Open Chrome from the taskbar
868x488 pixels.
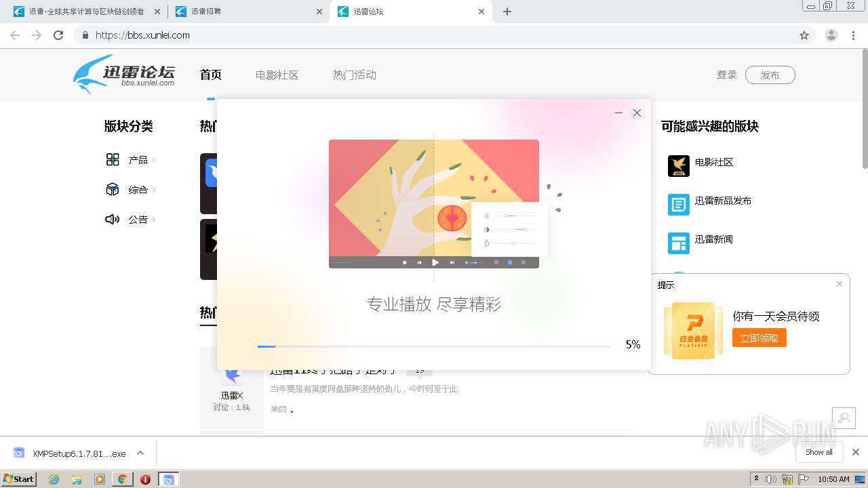[122, 479]
